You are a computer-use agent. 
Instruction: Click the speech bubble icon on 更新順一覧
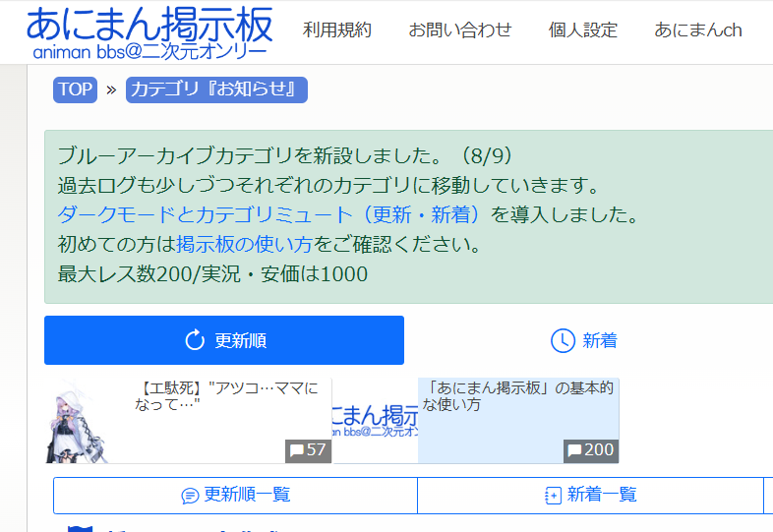[190, 496]
